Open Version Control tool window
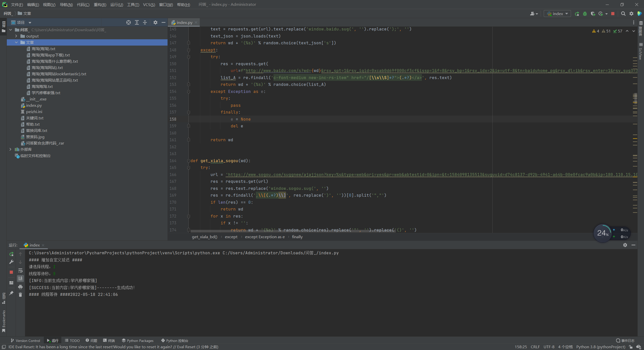 25,340
